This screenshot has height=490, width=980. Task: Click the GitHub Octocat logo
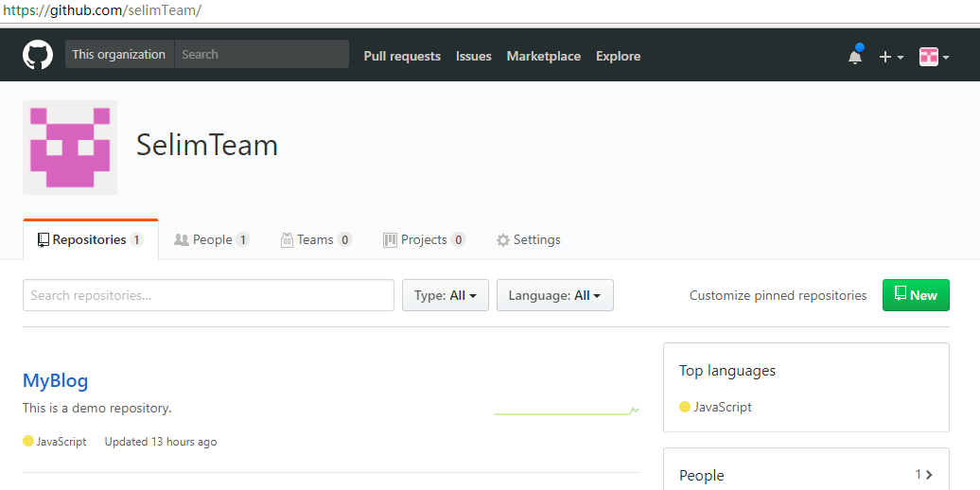tap(38, 55)
